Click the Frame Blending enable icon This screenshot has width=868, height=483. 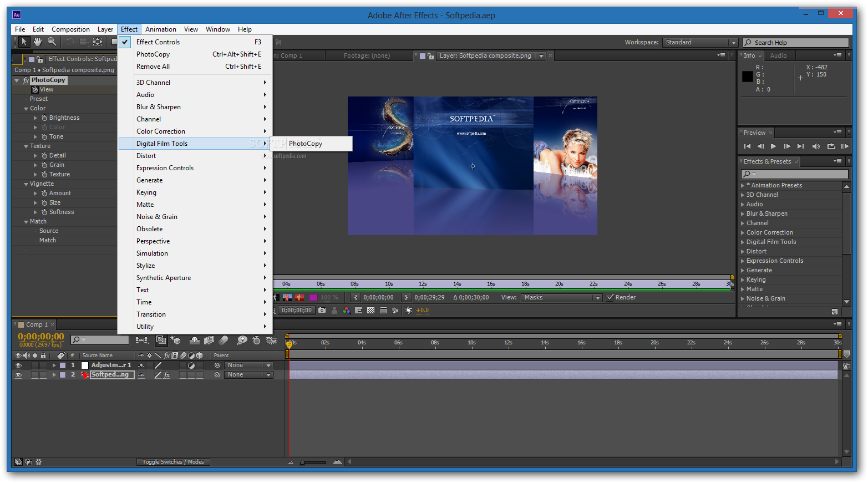click(209, 340)
